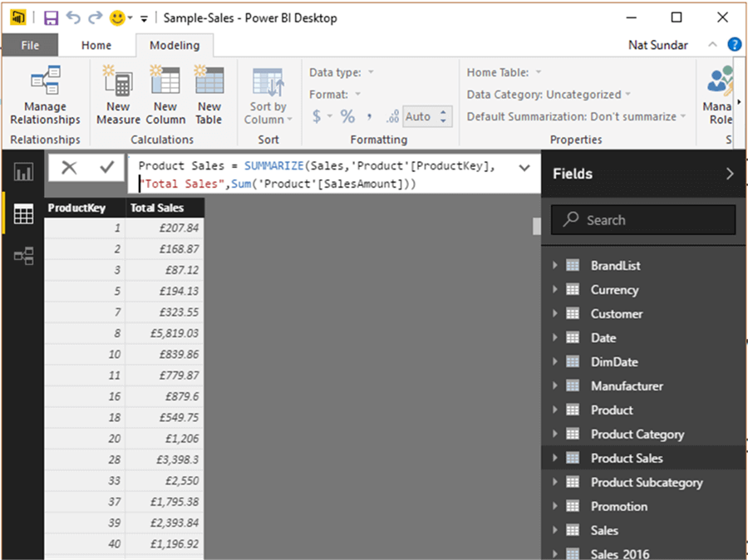The width and height of the screenshot is (748, 560).
Task: Expand the Currency table
Action: 555,289
